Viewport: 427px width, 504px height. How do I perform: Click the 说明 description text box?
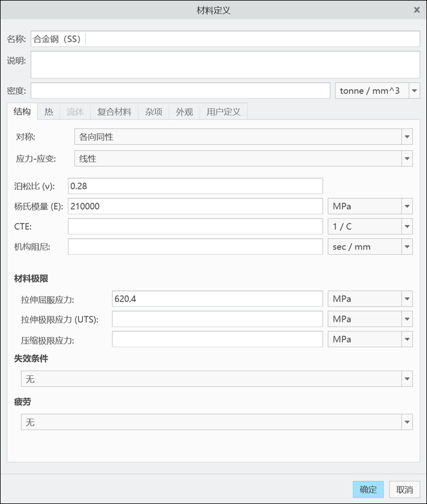coord(225,65)
